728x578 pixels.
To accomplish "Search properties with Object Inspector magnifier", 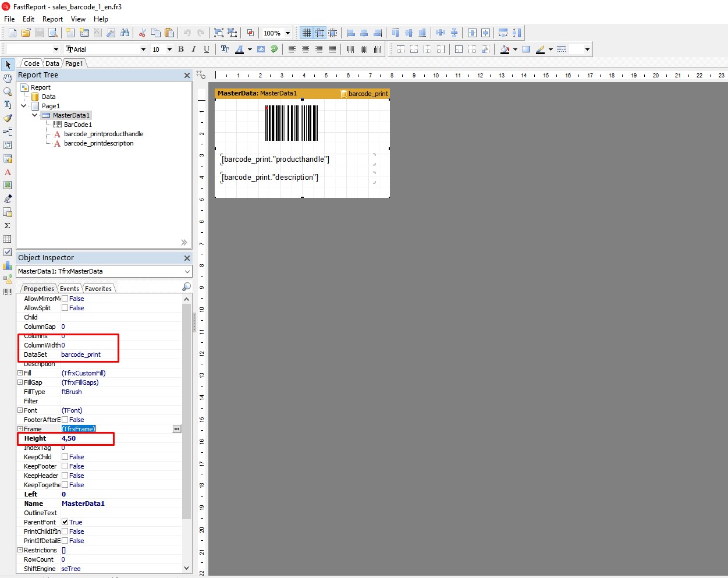I will coord(186,286).
